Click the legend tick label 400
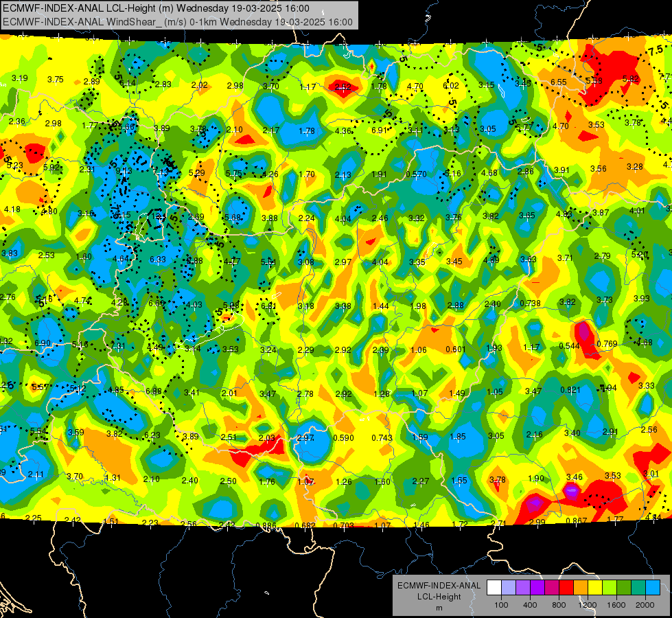This screenshot has height=618, width=672. (530, 605)
